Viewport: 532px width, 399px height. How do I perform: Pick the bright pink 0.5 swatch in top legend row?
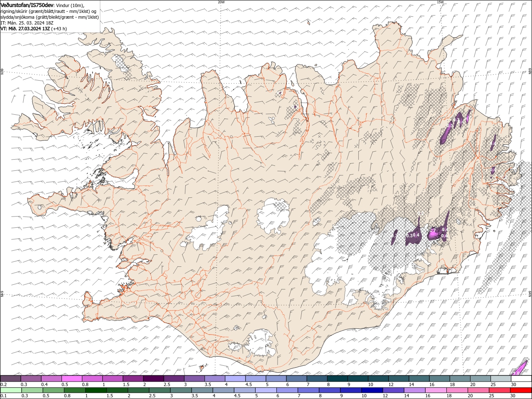point(71,378)
